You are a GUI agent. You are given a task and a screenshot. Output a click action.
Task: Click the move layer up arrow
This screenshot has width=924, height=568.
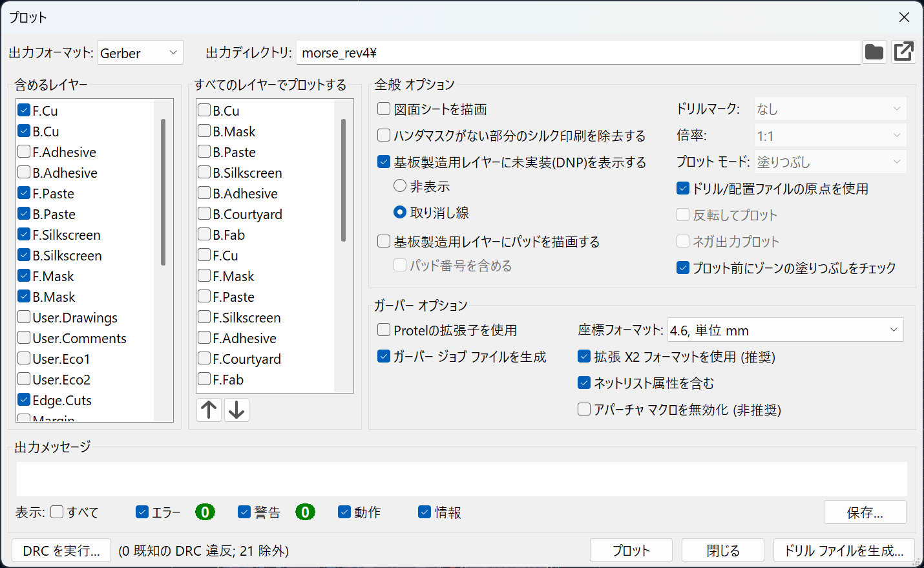(209, 410)
